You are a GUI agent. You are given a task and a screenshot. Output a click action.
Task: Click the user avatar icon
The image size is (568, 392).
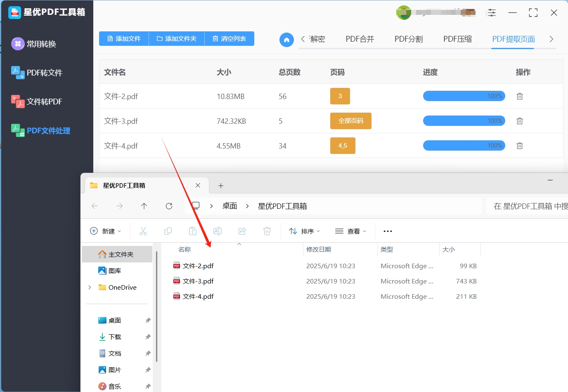click(x=403, y=13)
